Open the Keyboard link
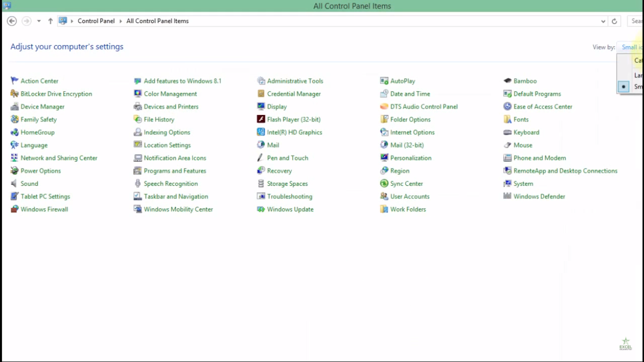The image size is (644, 362). pyautogui.click(x=526, y=132)
